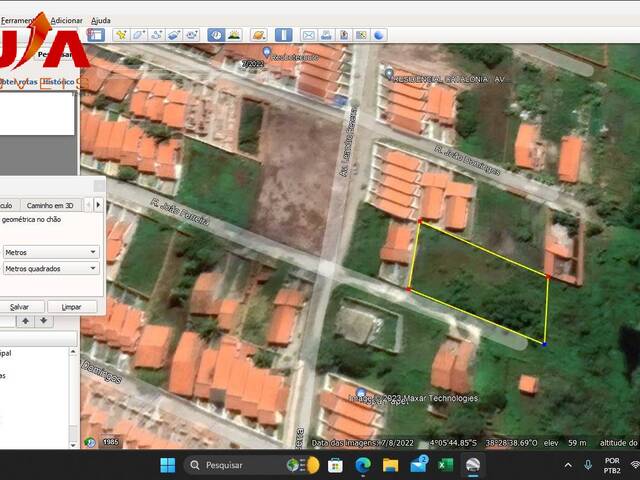Open the Ajuda menu

click(101, 20)
